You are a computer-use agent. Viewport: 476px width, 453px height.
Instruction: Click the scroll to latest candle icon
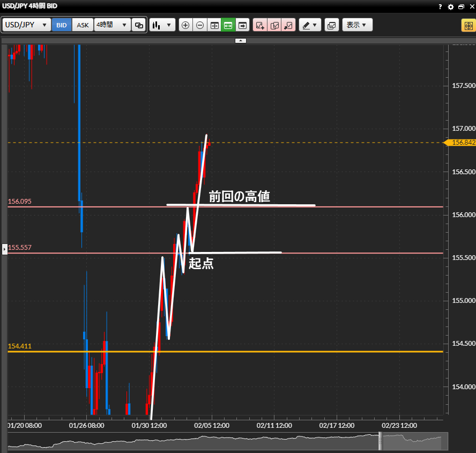[x=243, y=25]
